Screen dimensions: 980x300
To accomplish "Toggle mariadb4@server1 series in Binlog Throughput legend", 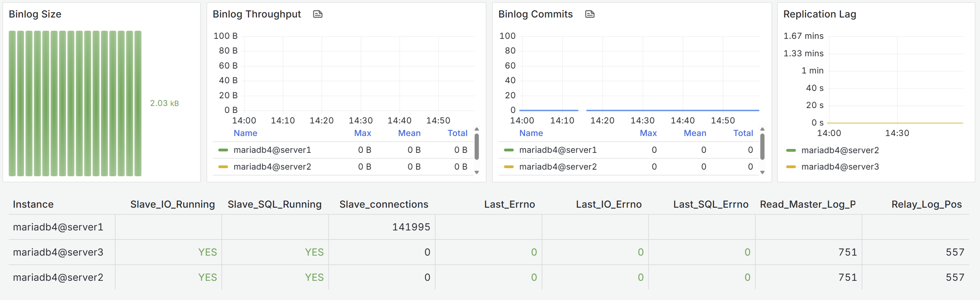I will click(x=272, y=150).
